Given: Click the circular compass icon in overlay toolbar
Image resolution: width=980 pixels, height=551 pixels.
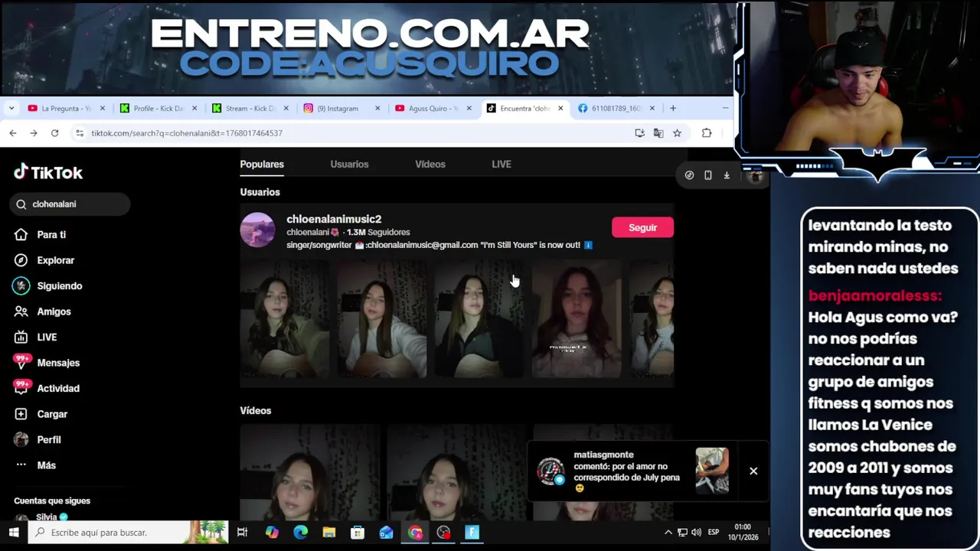Looking at the screenshot, I should [689, 175].
